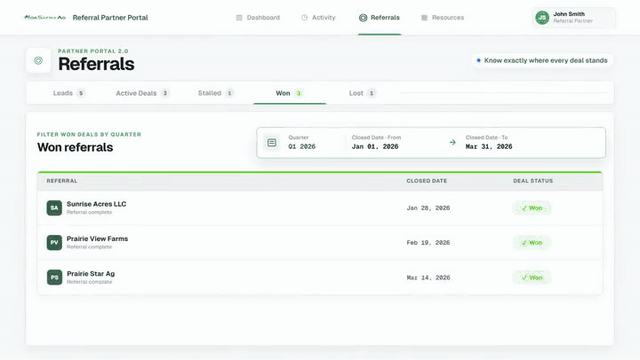The image size is (640, 360).
Task: Click the PS avatar for Prairie Star Ag
Action: pos(54,278)
